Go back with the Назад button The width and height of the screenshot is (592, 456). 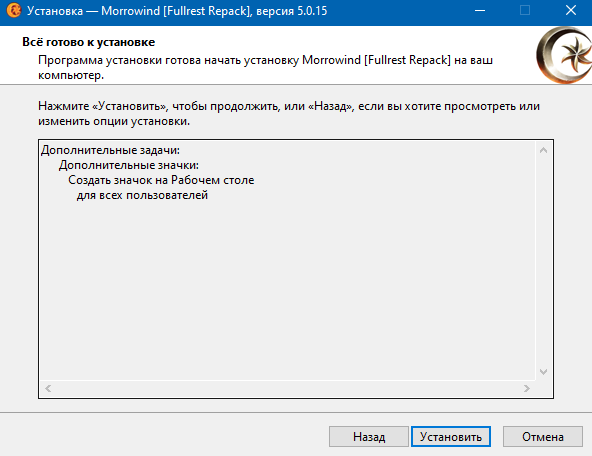[x=369, y=436]
